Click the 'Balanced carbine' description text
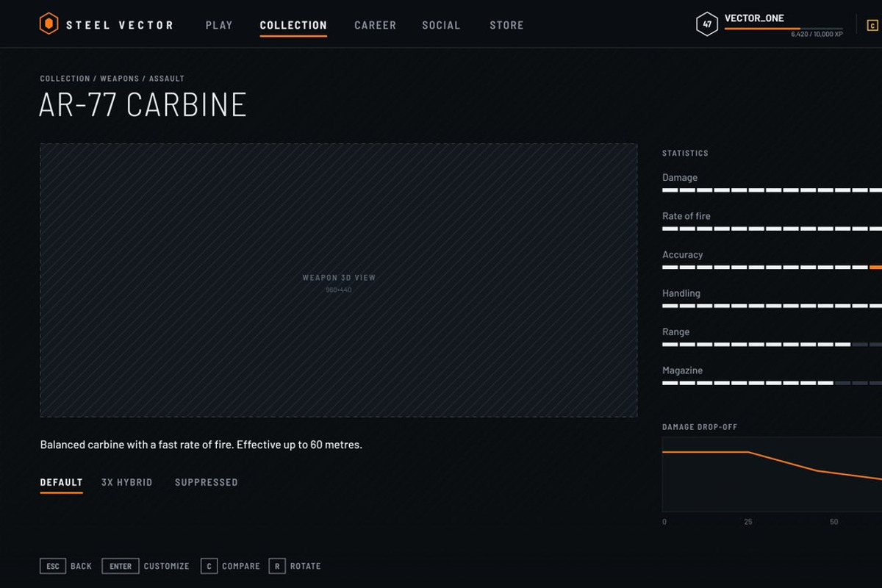Image resolution: width=882 pixels, height=588 pixels. [x=201, y=445]
